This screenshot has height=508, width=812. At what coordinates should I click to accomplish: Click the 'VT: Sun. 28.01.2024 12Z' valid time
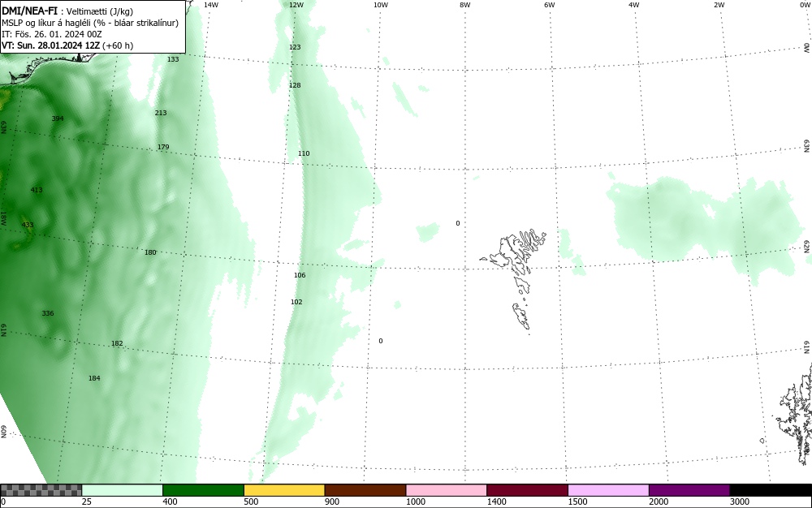click(x=50, y=45)
